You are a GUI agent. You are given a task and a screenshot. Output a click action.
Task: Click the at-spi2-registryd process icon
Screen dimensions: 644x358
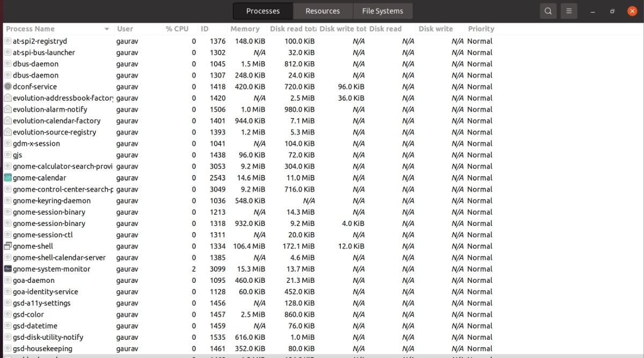(x=8, y=41)
